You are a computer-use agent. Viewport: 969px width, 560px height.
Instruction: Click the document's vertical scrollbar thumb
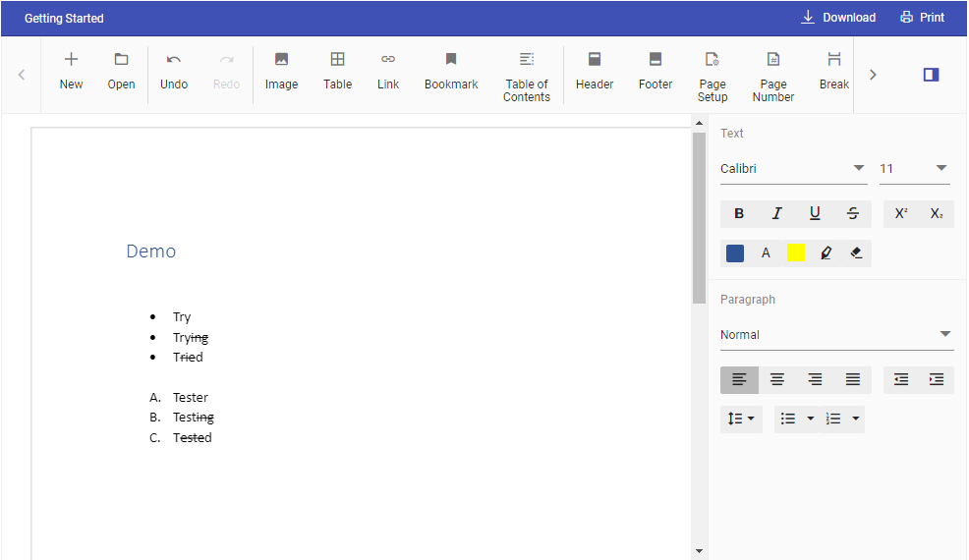tap(699, 216)
